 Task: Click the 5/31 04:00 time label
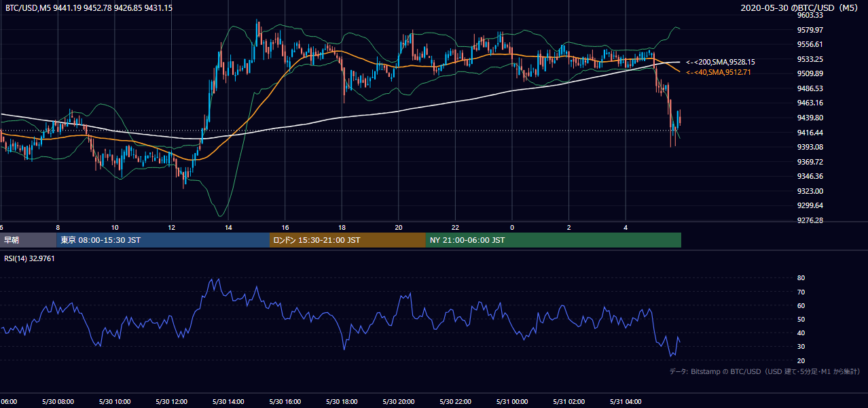(625, 402)
